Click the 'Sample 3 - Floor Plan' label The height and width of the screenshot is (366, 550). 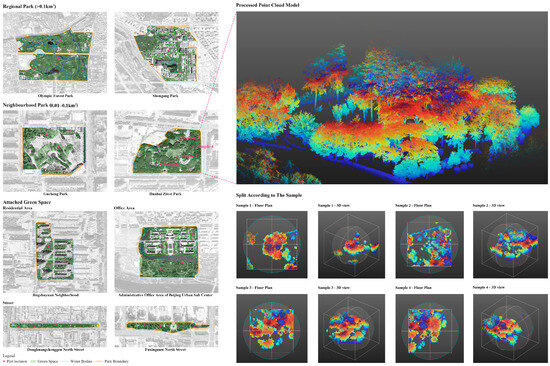coord(254,287)
